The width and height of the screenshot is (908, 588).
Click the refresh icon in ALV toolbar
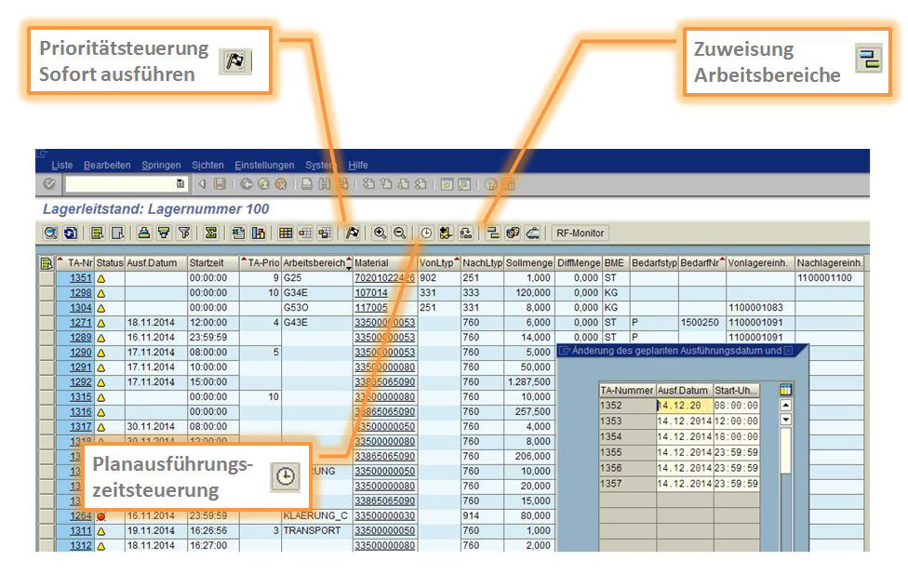coord(71,234)
